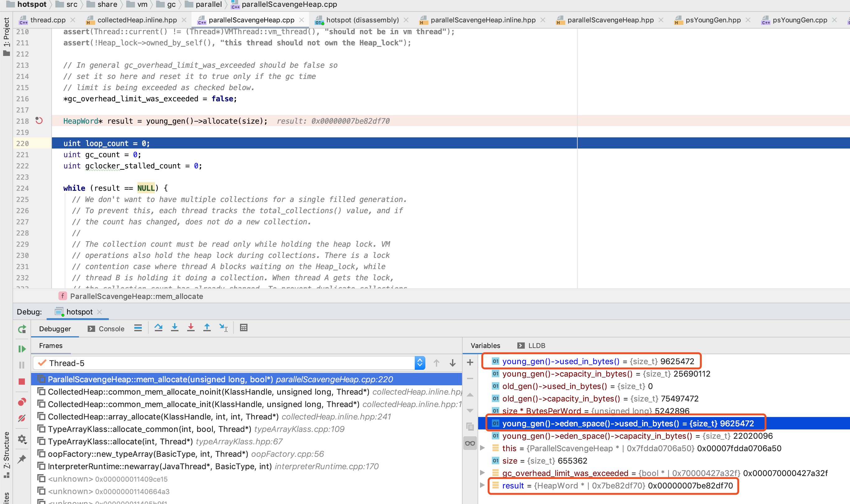
Task: Click the add watch plus button
Action: tap(470, 362)
